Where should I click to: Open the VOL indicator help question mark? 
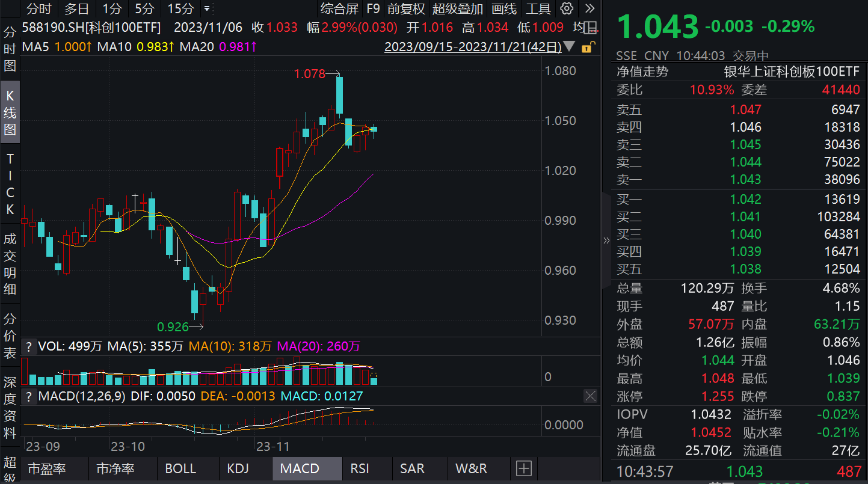(x=28, y=346)
